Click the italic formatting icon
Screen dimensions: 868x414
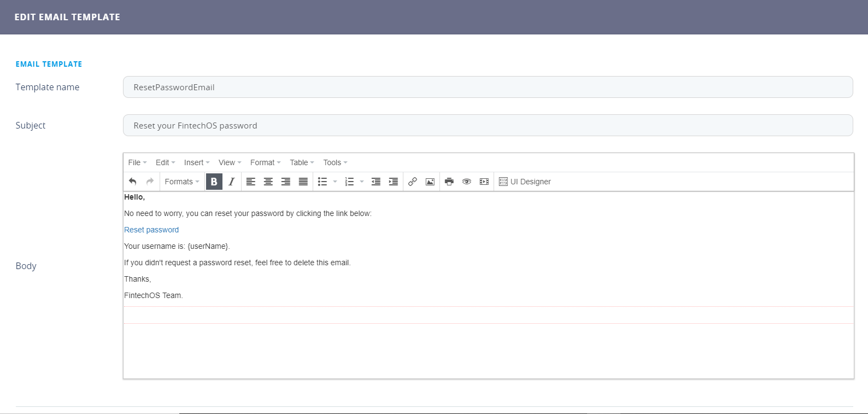click(232, 182)
